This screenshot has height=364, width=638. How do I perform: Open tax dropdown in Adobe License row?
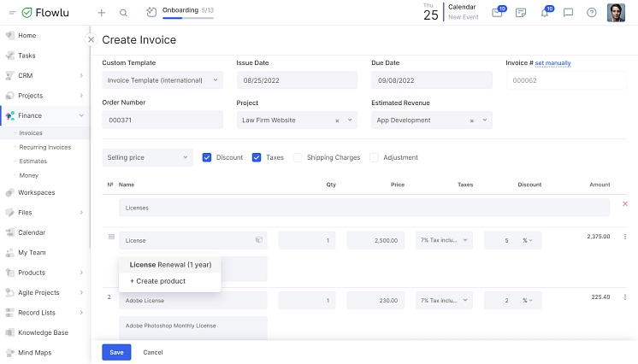tap(444, 301)
